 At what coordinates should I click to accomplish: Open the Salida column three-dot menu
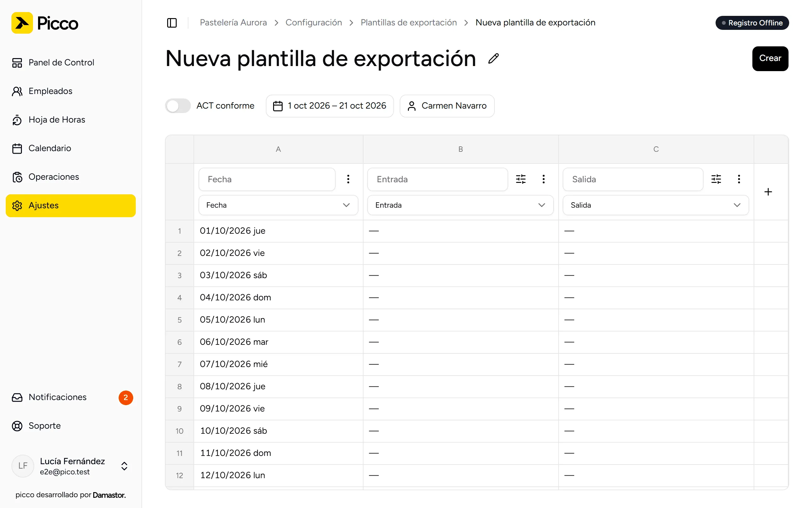tap(739, 179)
